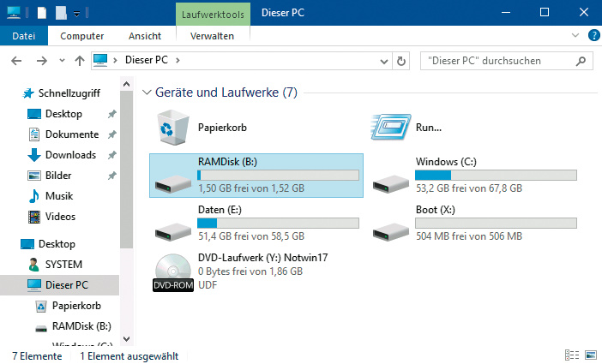The height and width of the screenshot is (364, 602).
Task: Click the Bilder picture icon in sidebar
Action: [x=34, y=176]
